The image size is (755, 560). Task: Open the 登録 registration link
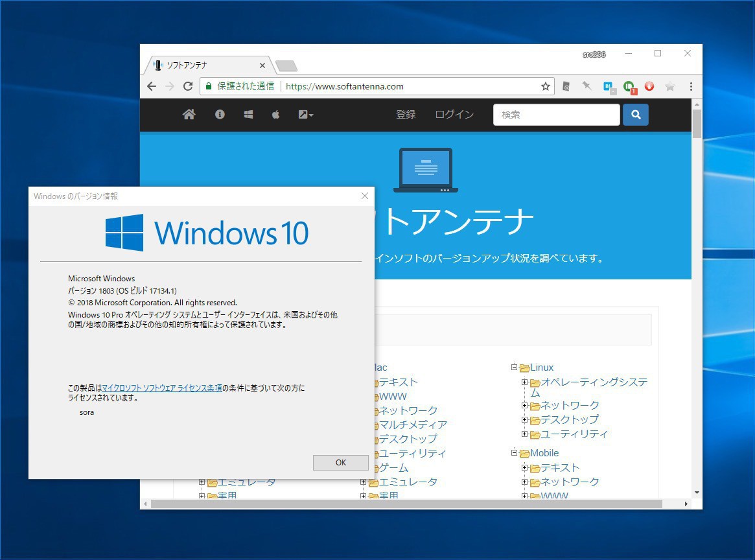click(x=406, y=115)
